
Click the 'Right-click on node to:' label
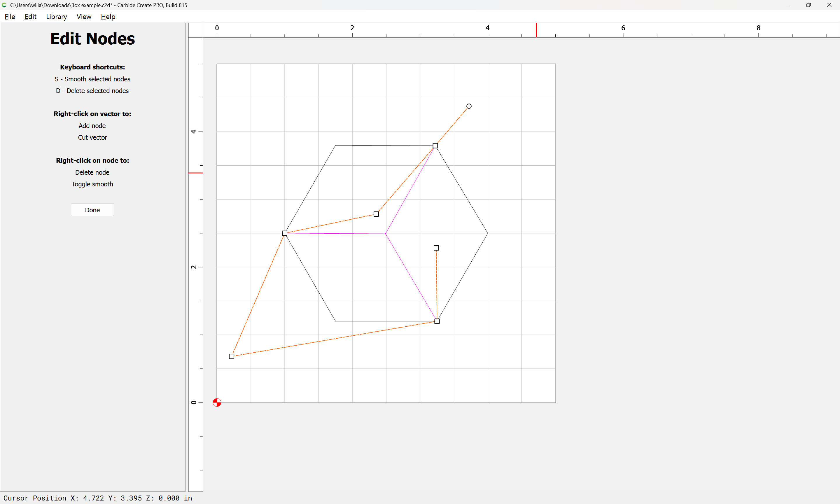(x=92, y=160)
